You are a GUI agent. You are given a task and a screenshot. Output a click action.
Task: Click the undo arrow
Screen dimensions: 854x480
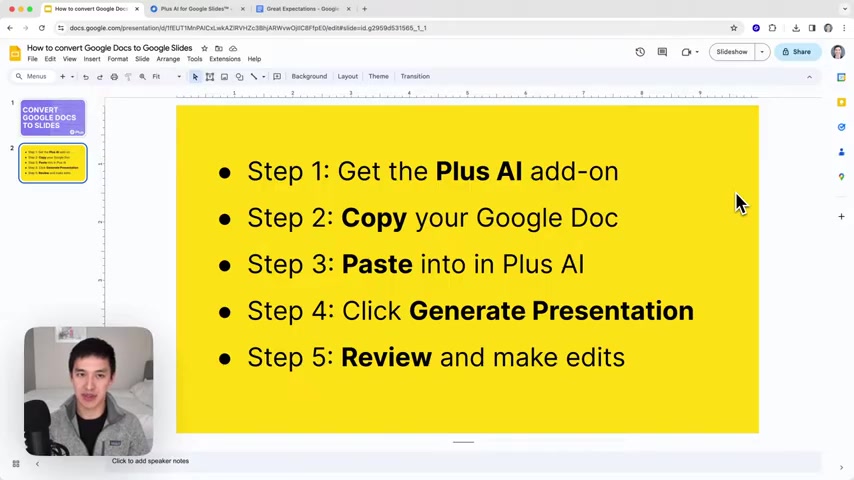(x=86, y=77)
